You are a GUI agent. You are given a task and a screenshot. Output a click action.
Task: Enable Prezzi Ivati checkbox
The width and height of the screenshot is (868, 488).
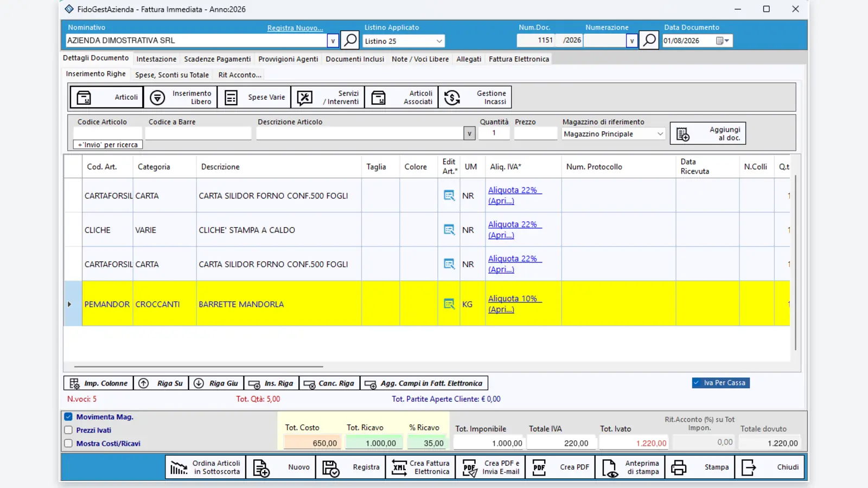tap(68, 430)
